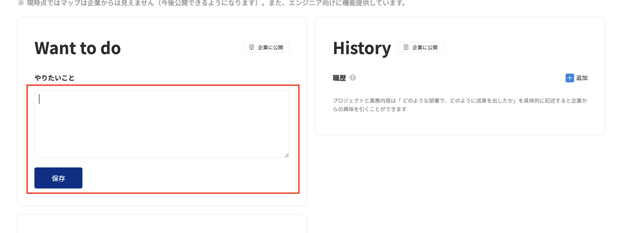Toggle 企業に公開 for the History section
The height and width of the screenshot is (233, 644).
(420, 47)
